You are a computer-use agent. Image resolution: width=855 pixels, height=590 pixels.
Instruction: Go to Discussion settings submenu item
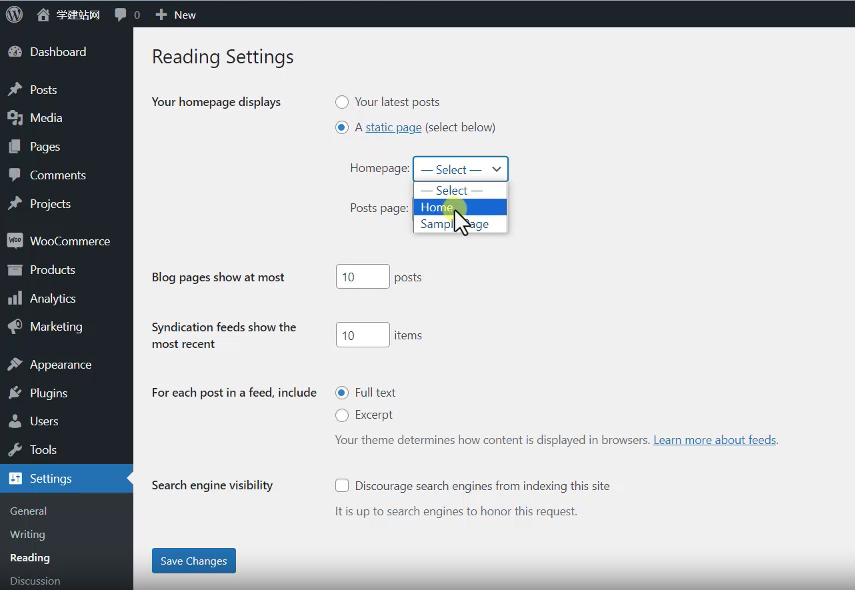35,580
